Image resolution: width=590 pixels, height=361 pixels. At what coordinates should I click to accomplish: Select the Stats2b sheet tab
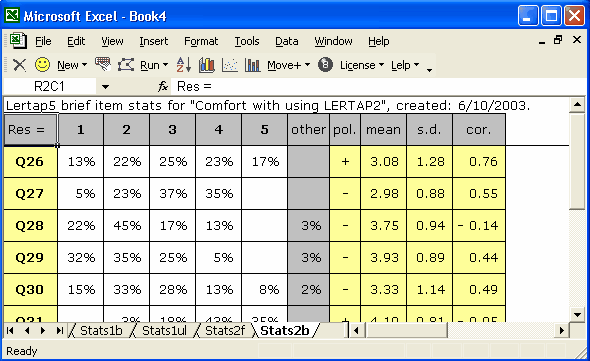coord(285,331)
